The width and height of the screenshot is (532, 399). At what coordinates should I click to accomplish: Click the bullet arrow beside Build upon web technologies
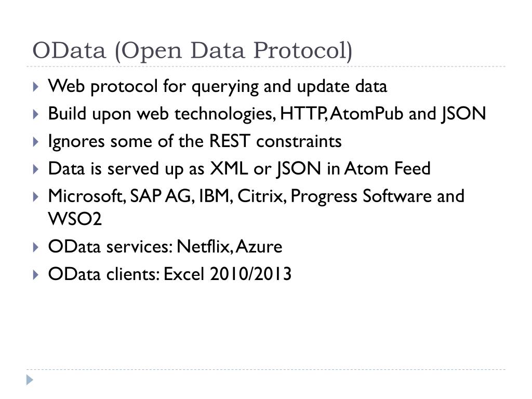(x=36, y=114)
